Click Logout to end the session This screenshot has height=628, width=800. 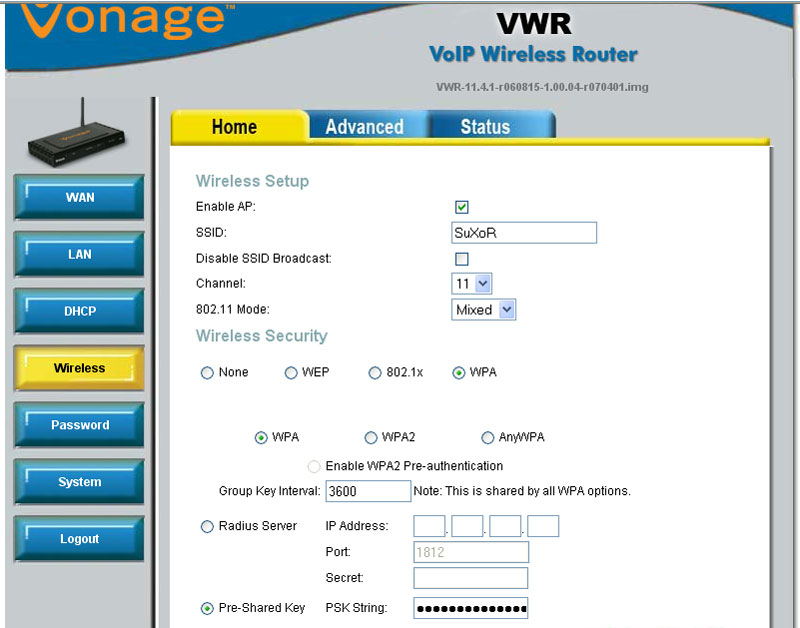coord(78,539)
